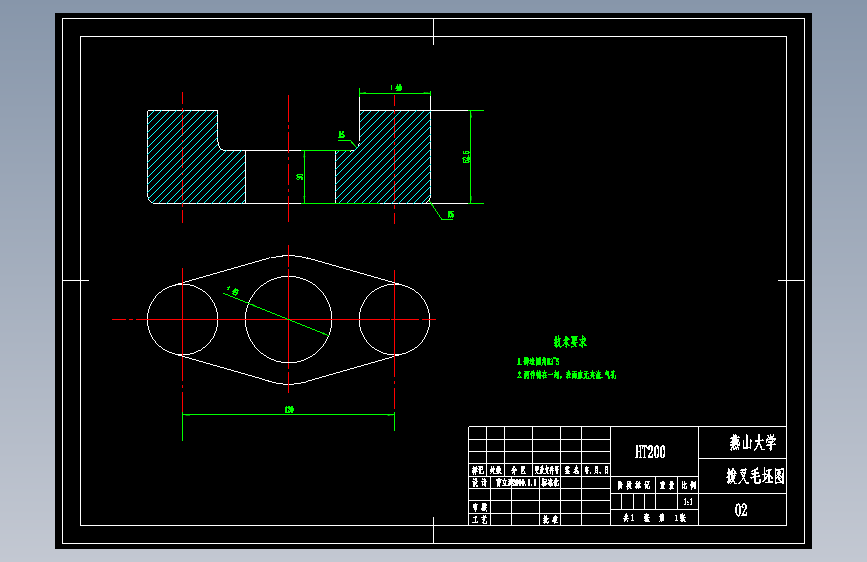Select the vertical height dimension text at section view right

point(466,157)
